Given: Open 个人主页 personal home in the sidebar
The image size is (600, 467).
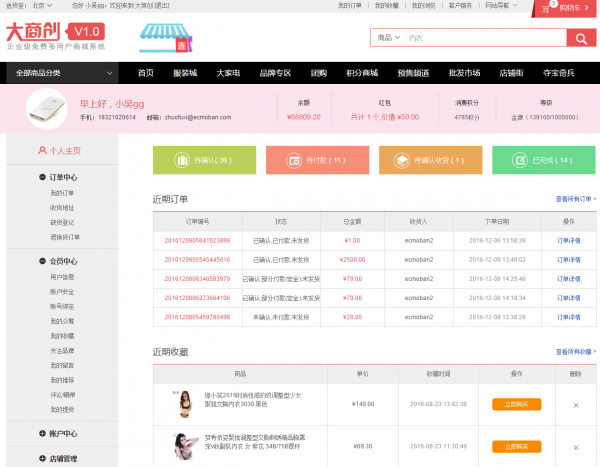Looking at the screenshot, I should point(60,151).
